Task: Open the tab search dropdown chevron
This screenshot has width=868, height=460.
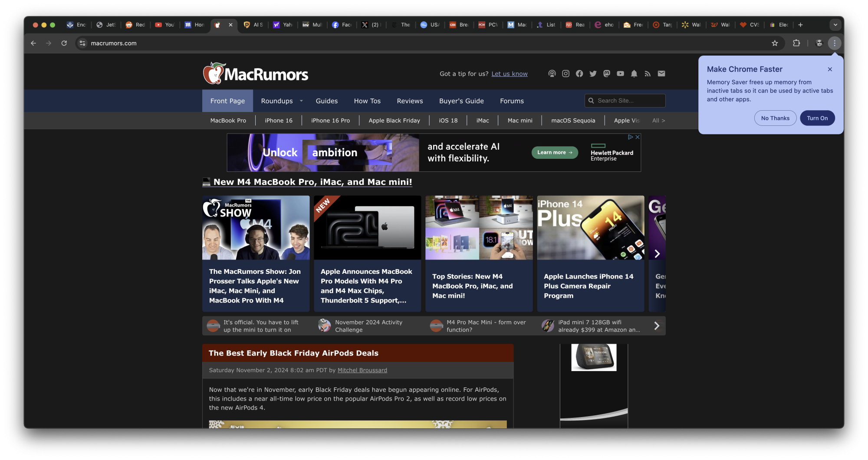Action: pyautogui.click(x=835, y=25)
